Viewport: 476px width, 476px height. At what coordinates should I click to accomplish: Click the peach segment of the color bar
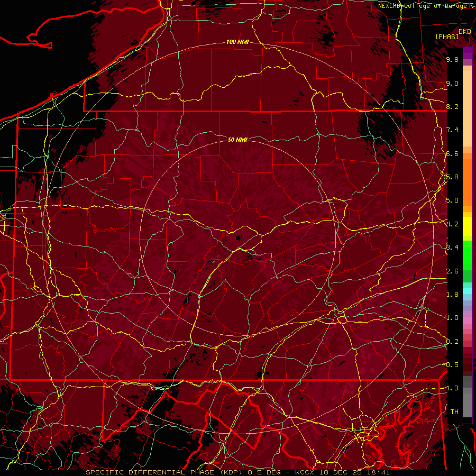tap(467, 109)
